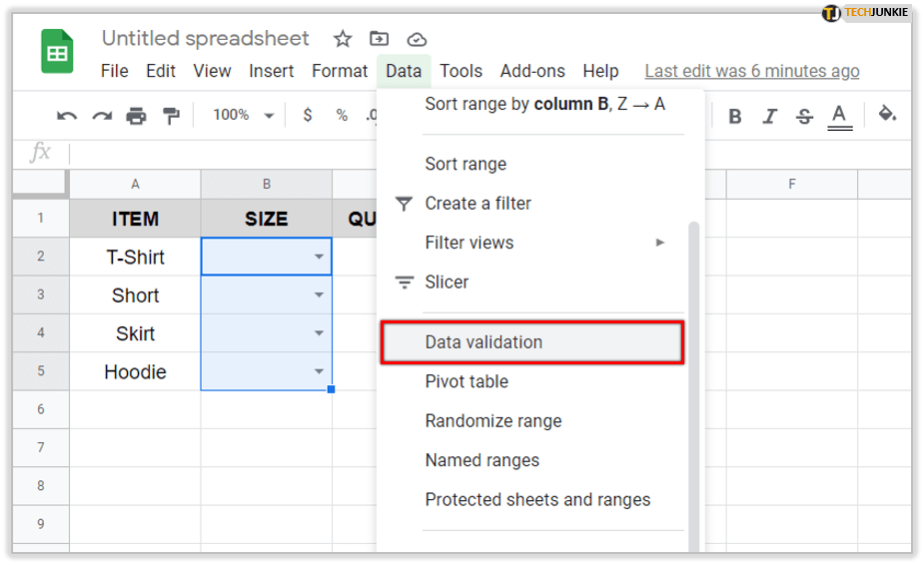This screenshot has width=924, height=565.
Task: Open the 100% zoom dropdown
Action: pyautogui.click(x=243, y=116)
